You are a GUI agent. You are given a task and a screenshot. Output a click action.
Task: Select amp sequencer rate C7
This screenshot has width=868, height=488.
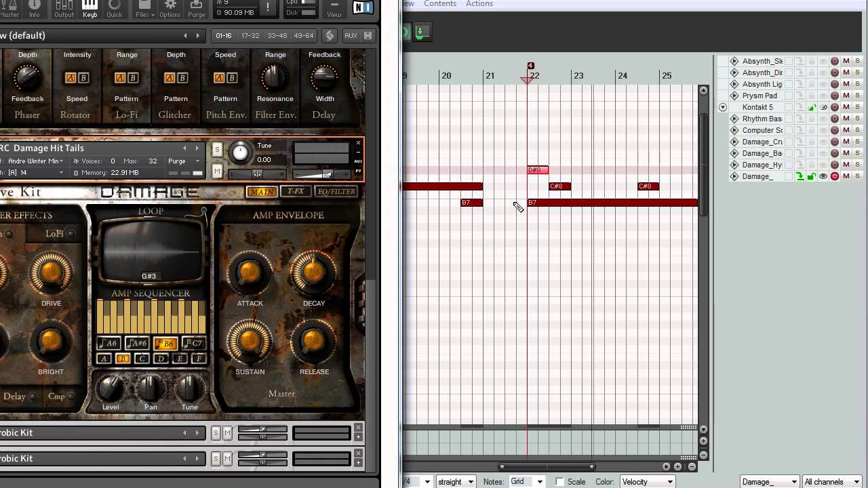click(x=193, y=344)
